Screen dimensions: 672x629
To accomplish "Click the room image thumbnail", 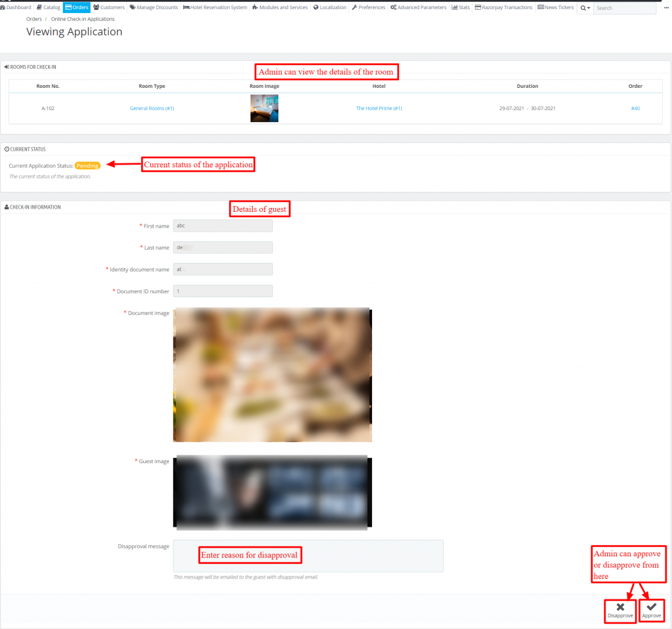I will 264,108.
